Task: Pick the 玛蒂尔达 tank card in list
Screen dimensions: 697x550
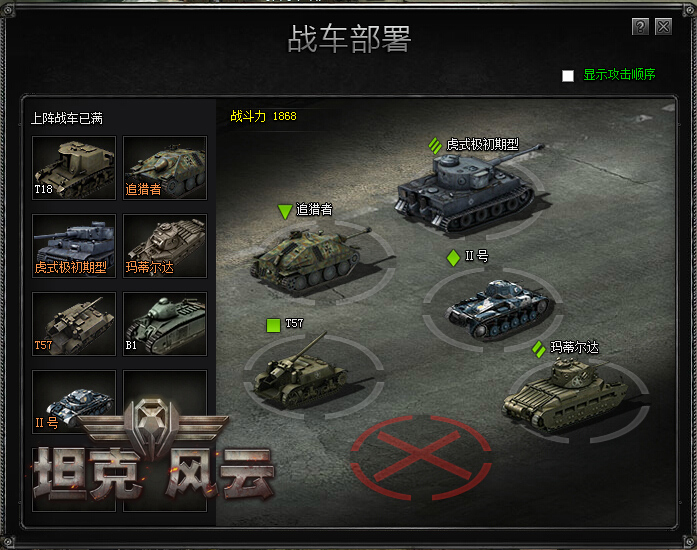Action: tap(165, 246)
